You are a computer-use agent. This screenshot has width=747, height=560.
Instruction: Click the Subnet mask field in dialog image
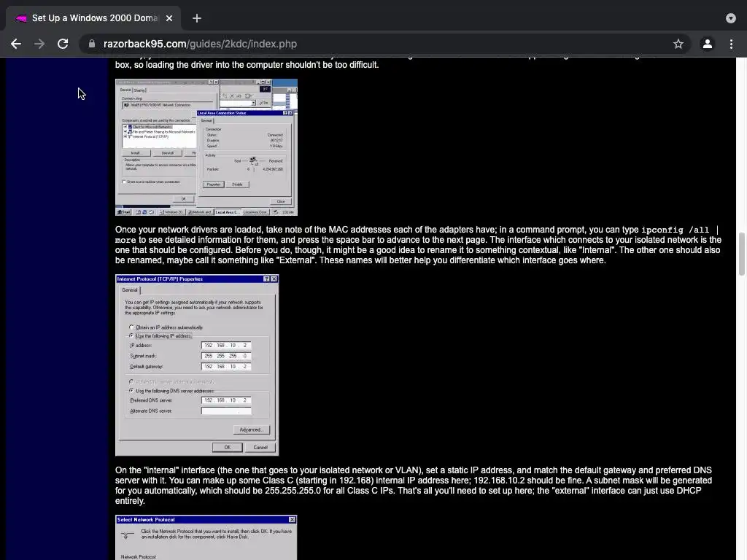[x=226, y=356]
